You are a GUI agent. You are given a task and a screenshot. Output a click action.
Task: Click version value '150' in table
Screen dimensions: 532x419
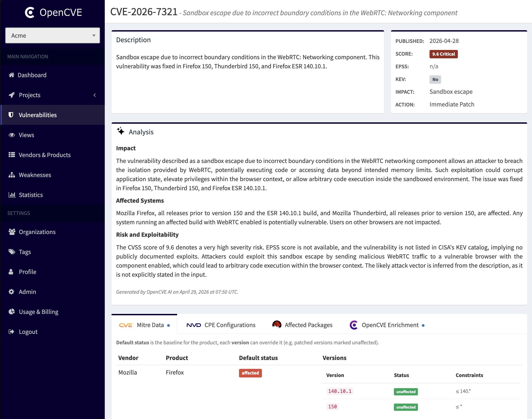point(332,407)
